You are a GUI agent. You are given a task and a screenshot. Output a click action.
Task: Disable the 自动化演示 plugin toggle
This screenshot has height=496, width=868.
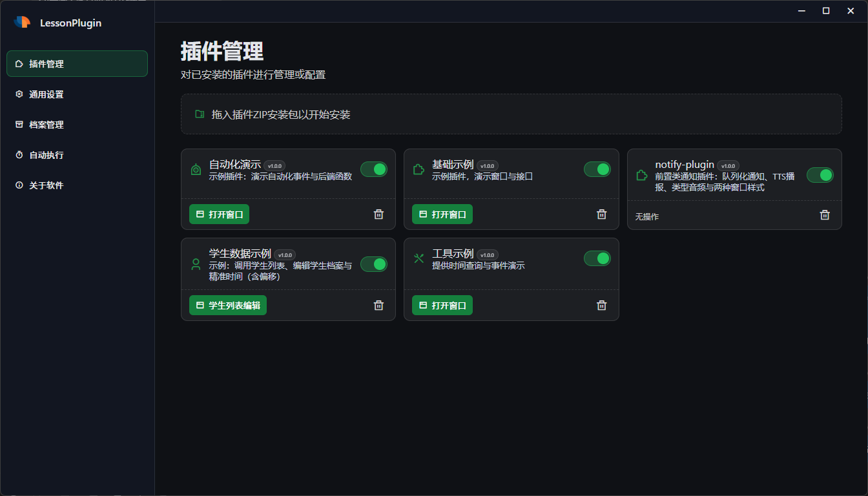point(374,169)
